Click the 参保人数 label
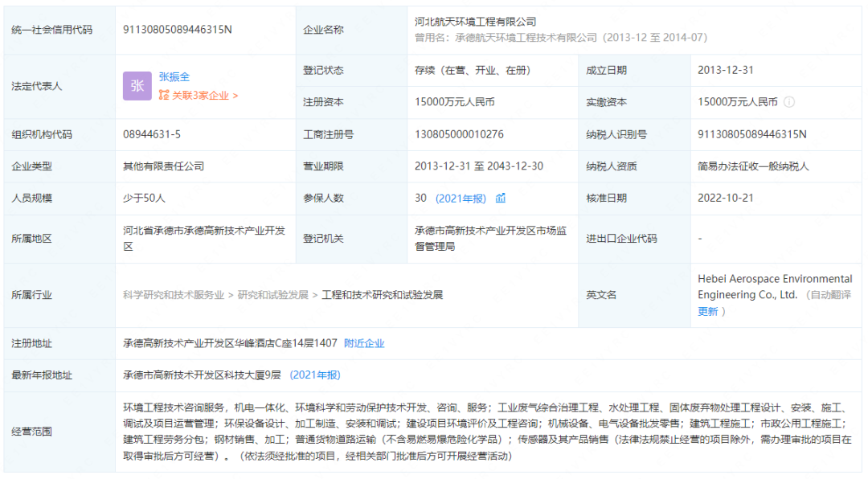 tap(323, 199)
